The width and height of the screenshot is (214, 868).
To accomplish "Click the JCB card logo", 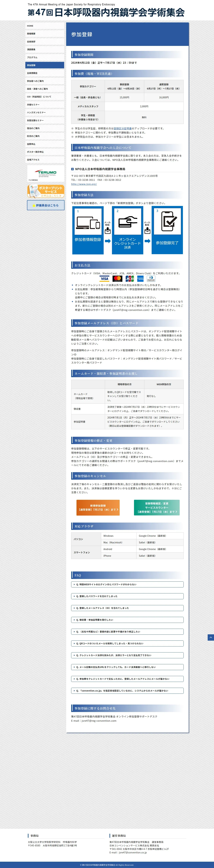I will [x=130, y=279].
